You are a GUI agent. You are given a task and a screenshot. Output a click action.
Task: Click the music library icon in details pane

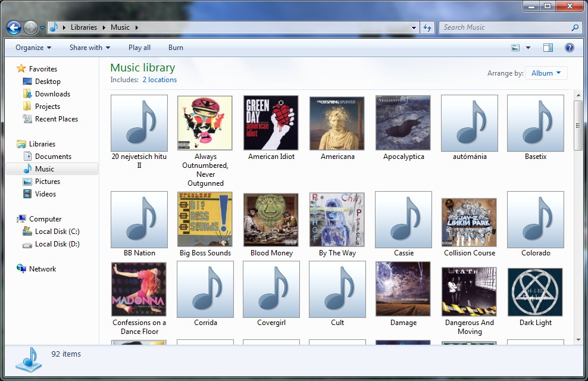(x=29, y=359)
